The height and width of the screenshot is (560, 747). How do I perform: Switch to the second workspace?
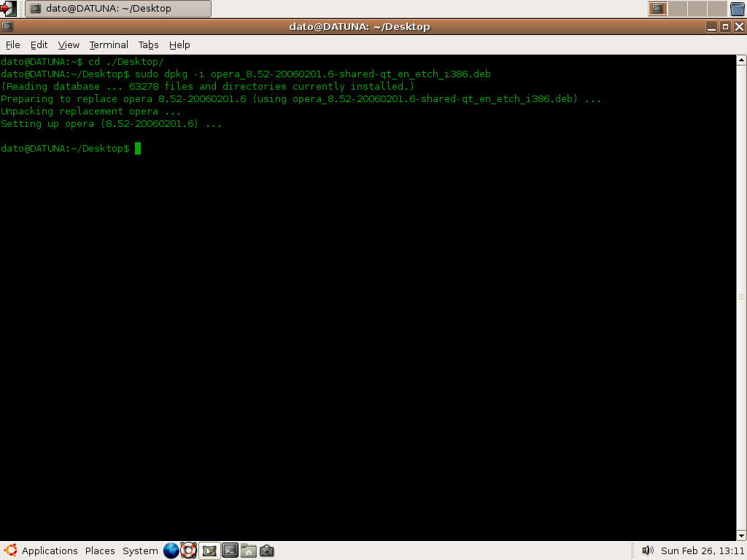tap(678, 9)
